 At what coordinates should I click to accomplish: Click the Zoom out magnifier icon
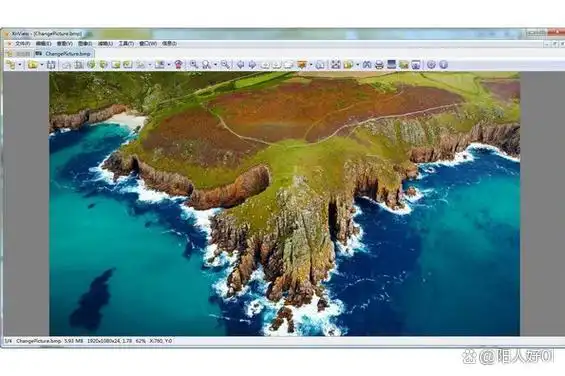click(x=225, y=65)
